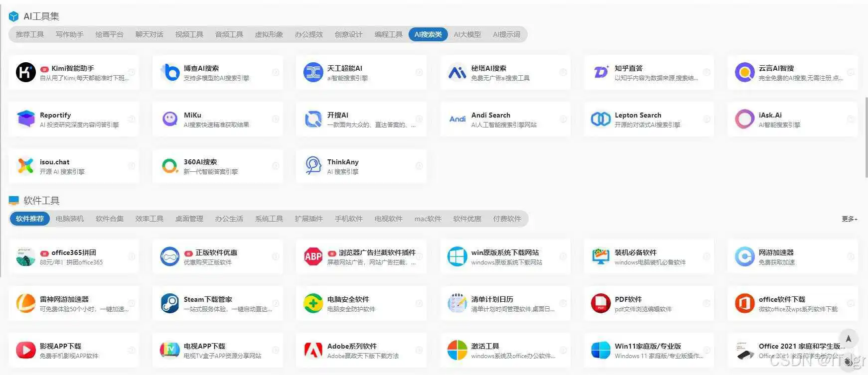868x375 pixels.
Task: Open the win原版系统下载网站 Windows icon
Action: [457, 256]
